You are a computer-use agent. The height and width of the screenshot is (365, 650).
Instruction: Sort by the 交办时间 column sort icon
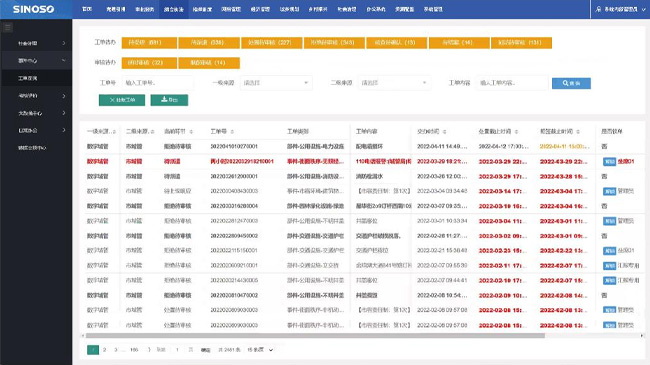444,131
